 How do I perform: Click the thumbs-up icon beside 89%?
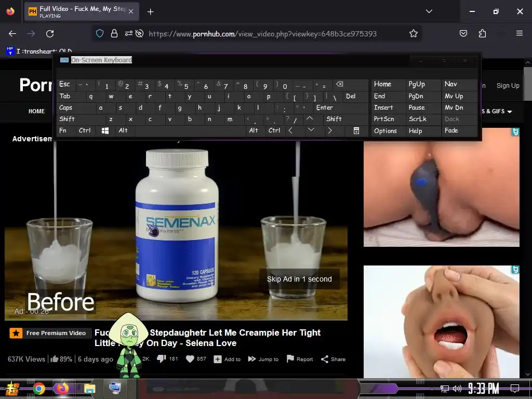pyautogui.click(x=54, y=359)
